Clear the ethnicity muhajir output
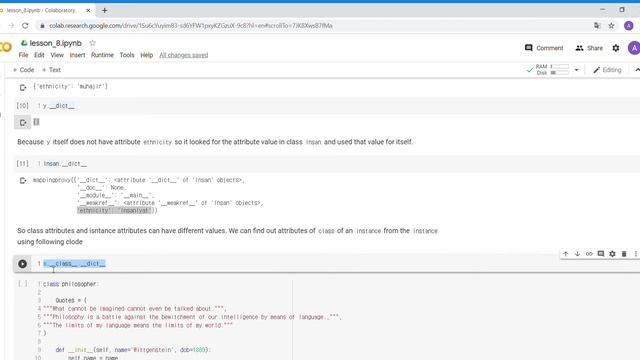This screenshot has width=640, height=360. [x=23, y=87]
